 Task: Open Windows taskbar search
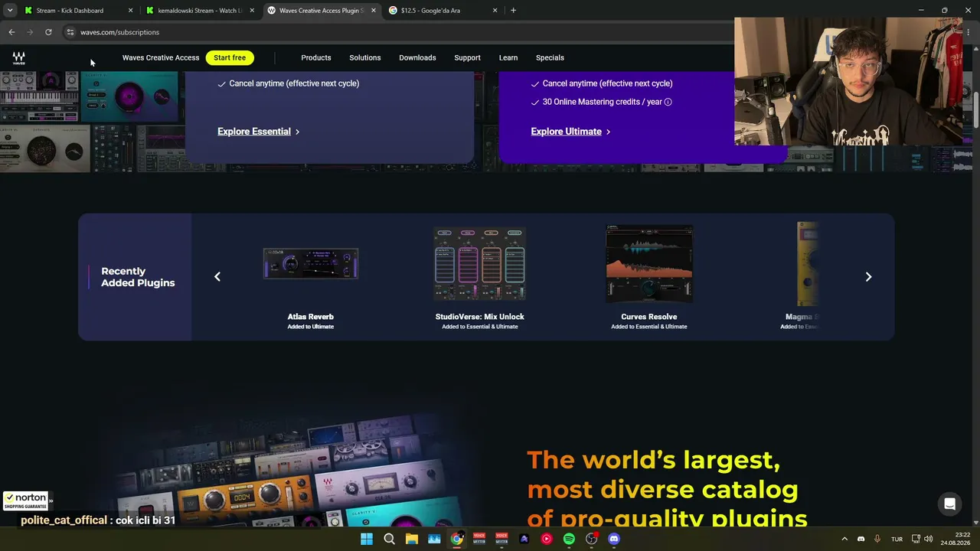click(x=389, y=539)
